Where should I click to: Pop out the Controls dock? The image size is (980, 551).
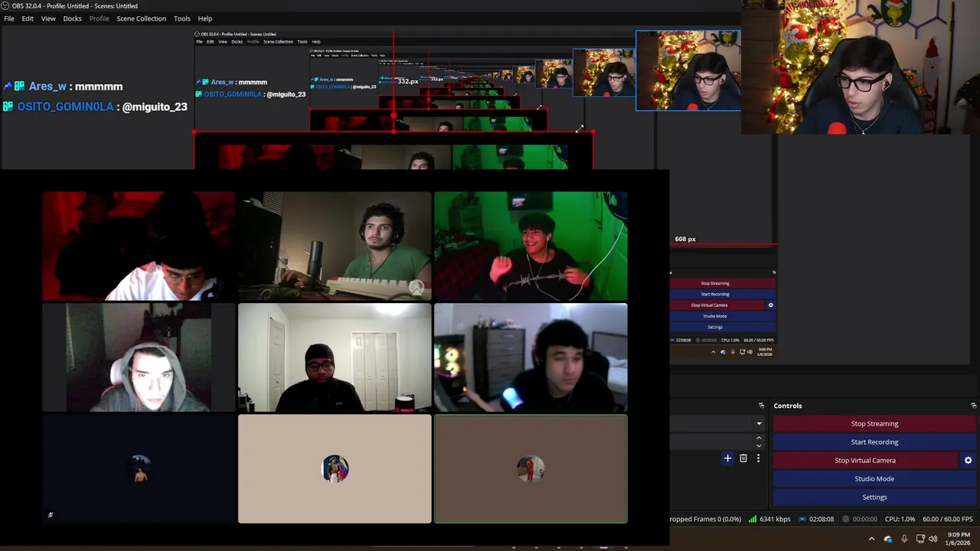[x=973, y=406]
